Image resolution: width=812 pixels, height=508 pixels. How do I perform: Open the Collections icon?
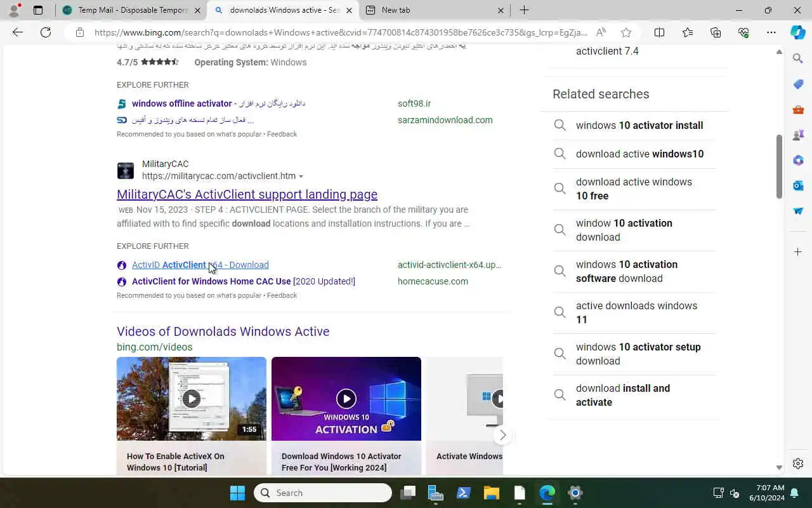(716, 32)
